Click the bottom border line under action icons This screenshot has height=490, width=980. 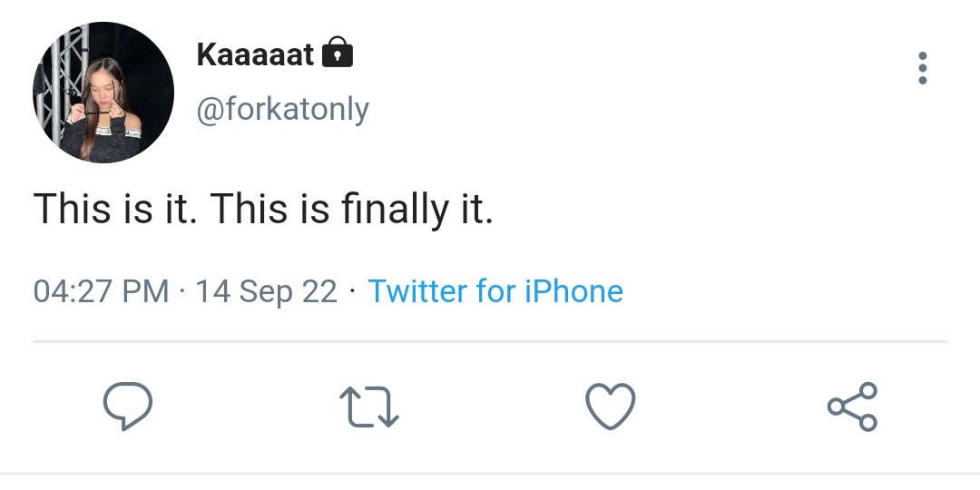tap(490, 473)
